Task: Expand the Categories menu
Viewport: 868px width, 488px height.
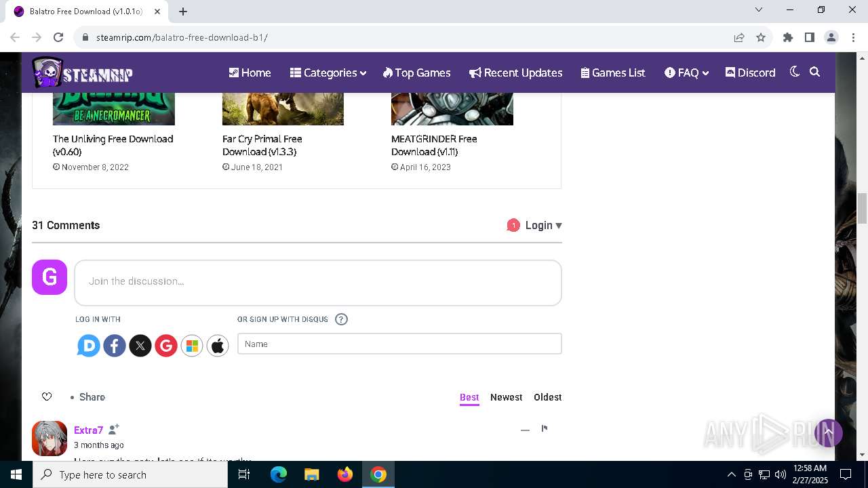Action: pyautogui.click(x=328, y=73)
